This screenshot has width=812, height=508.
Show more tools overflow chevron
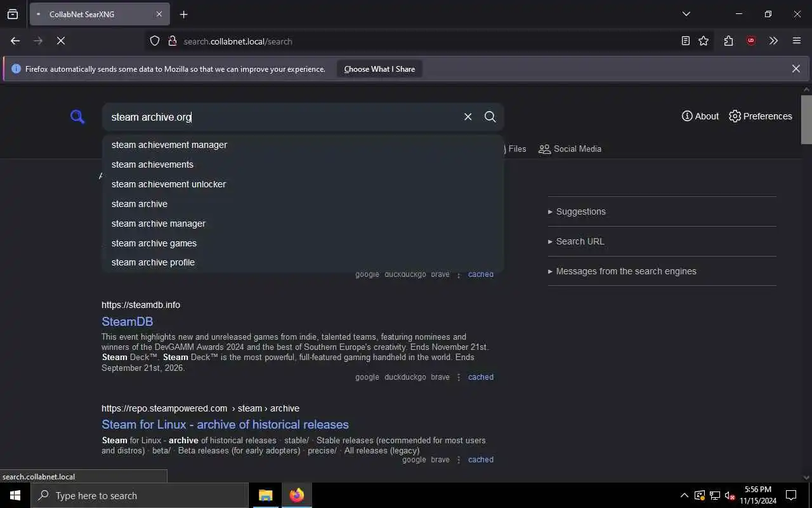(773, 41)
